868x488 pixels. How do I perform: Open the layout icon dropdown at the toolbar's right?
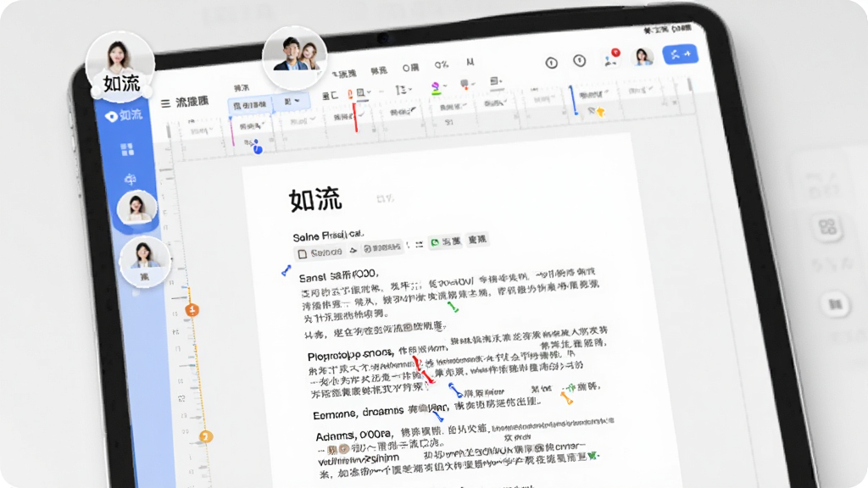(x=496, y=82)
